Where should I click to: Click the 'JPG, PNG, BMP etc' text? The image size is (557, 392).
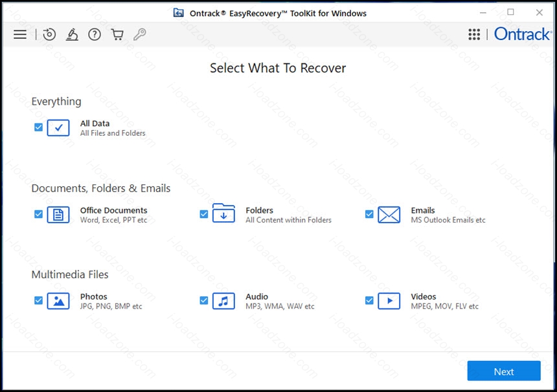click(x=111, y=306)
